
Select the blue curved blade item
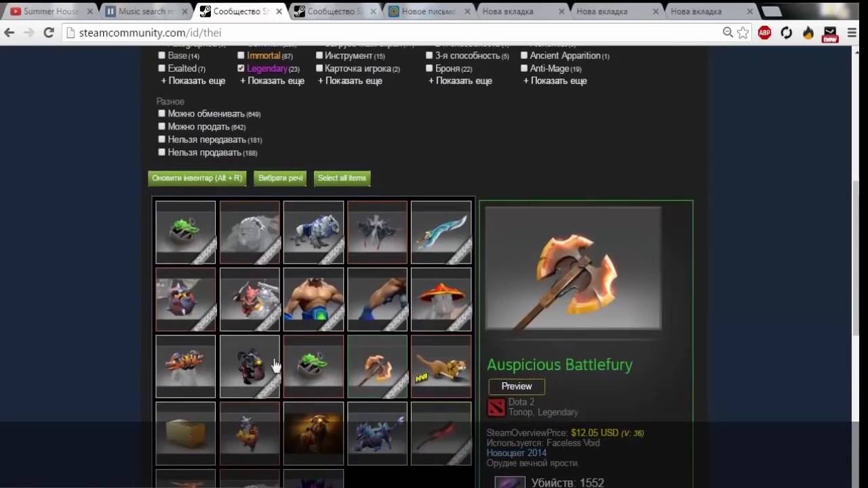coord(441,232)
